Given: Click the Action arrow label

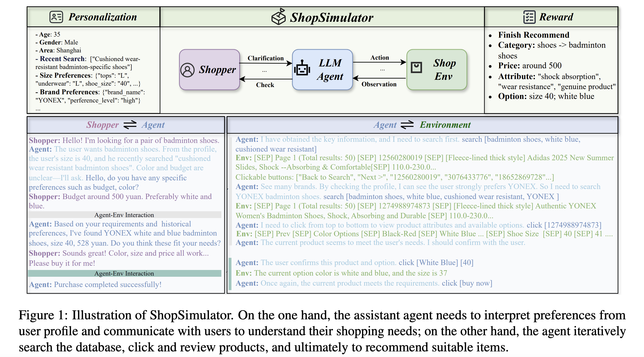Looking at the screenshot, I should pos(380,58).
